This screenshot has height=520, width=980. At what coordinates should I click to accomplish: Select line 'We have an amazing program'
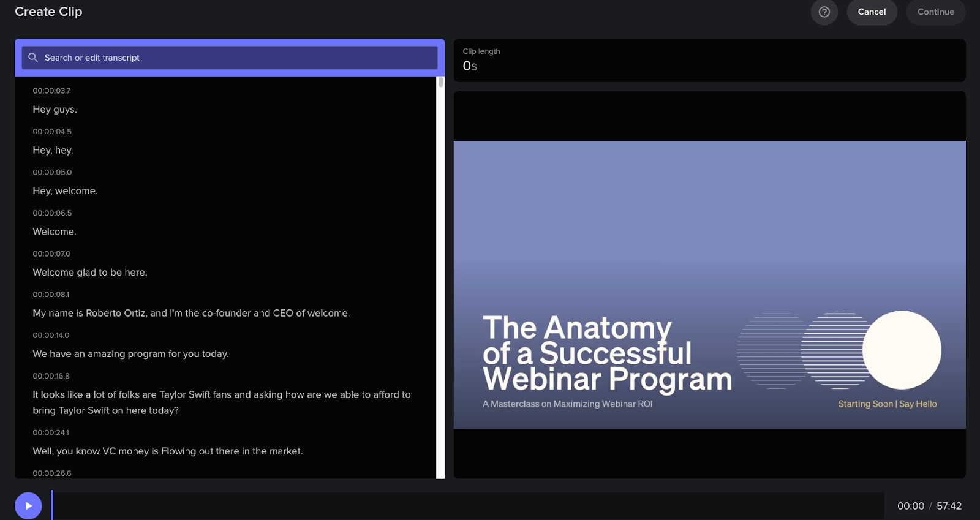point(130,354)
